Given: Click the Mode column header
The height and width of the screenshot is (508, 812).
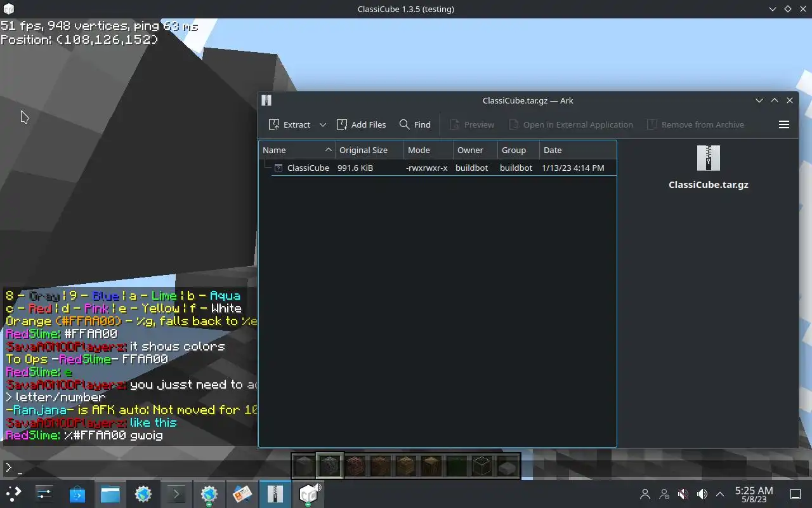Looking at the screenshot, I should point(428,150).
